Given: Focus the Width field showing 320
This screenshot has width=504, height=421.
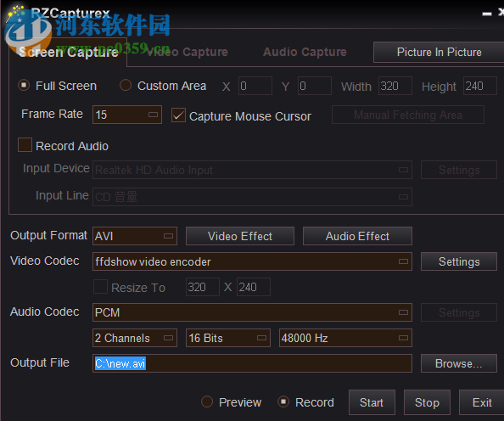Looking at the screenshot, I should point(395,86).
